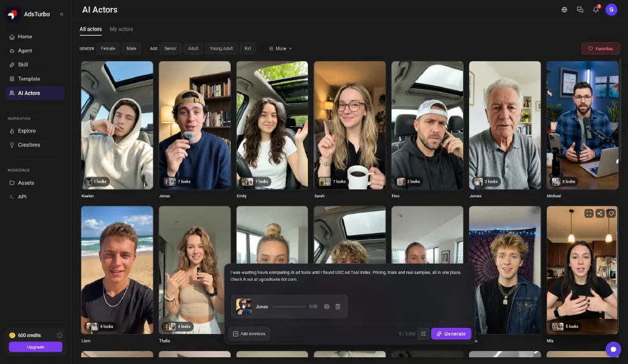Toggle the Kid age filter
The width and height of the screenshot is (628, 364).
point(248,48)
